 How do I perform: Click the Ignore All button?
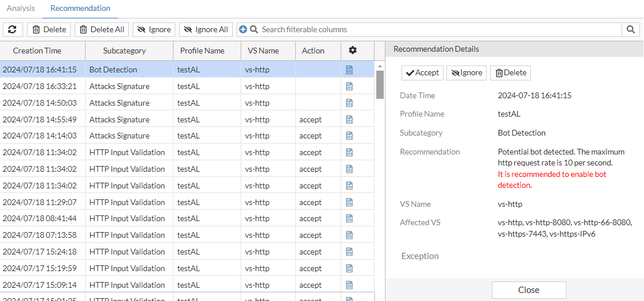[x=206, y=29]
